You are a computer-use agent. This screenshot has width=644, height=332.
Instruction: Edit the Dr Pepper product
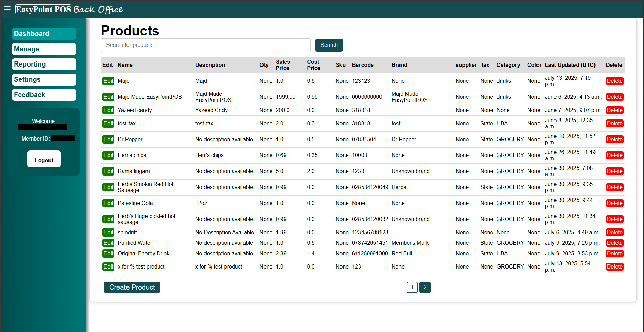(x=108, y=139)
